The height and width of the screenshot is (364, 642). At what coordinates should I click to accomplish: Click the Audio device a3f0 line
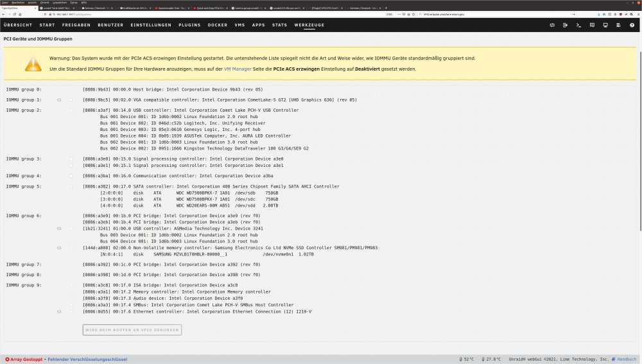click(x=162, y=298)
